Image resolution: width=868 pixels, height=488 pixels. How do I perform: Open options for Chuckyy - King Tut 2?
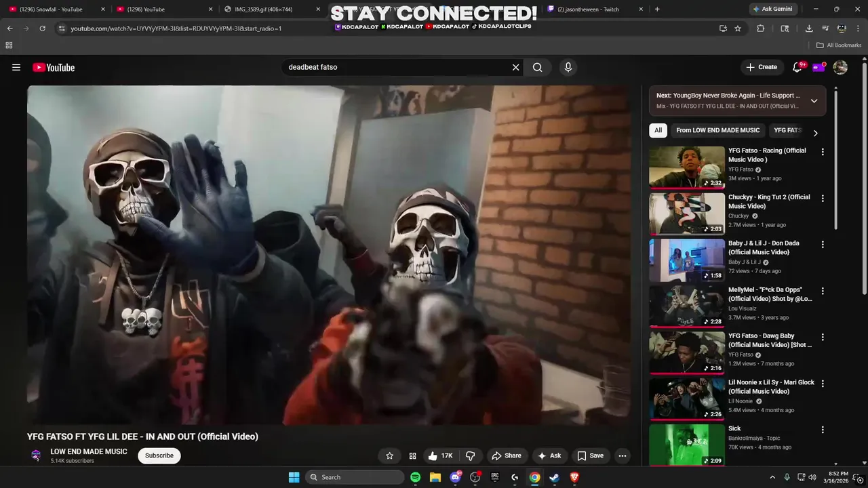tap(823, 198)
